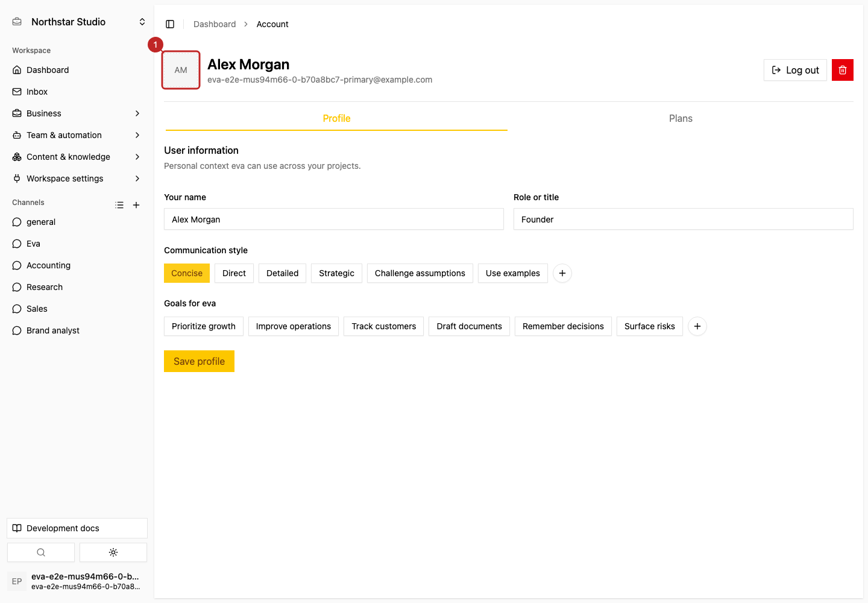Open the user account footer in sidebar
This screenshot has height=603, width=868.
tap(77, 581)
